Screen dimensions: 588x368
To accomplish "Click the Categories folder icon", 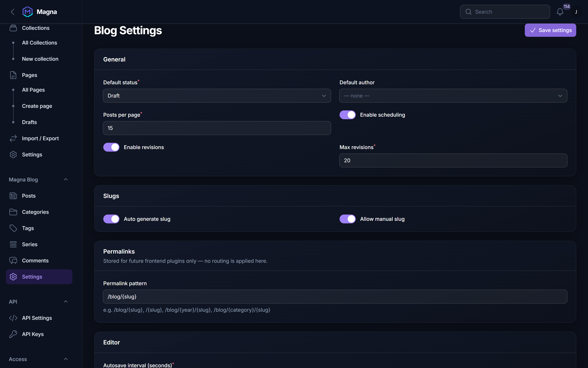I will tap(13, 212).
